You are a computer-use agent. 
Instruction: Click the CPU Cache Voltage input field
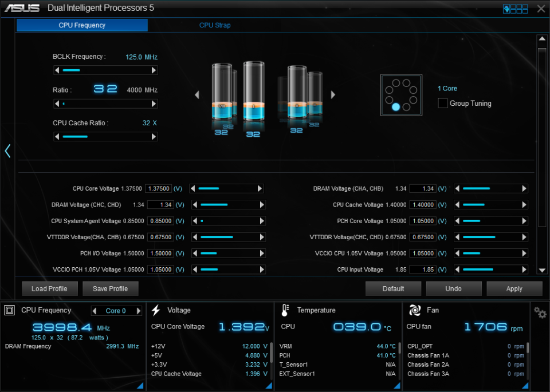click(x=423, y=204)
